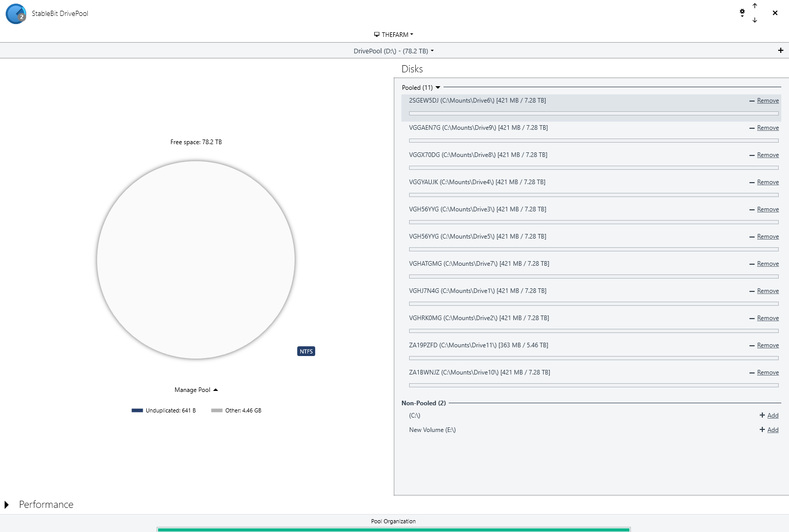
Task: Click the Pool Organization status label
Action: 393,521
